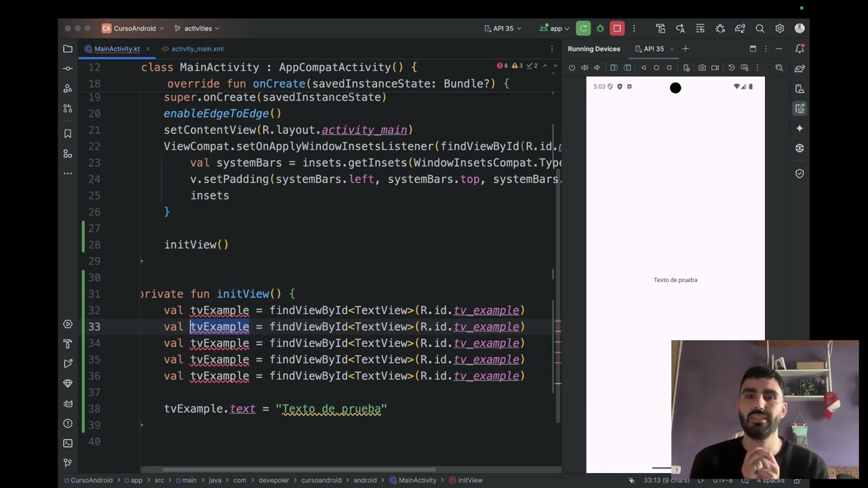Open More Actions menu next to Stop
Image resolution: width=868 pixels, height=488 pixels.
pyautogui.click(x=634, y=28)
